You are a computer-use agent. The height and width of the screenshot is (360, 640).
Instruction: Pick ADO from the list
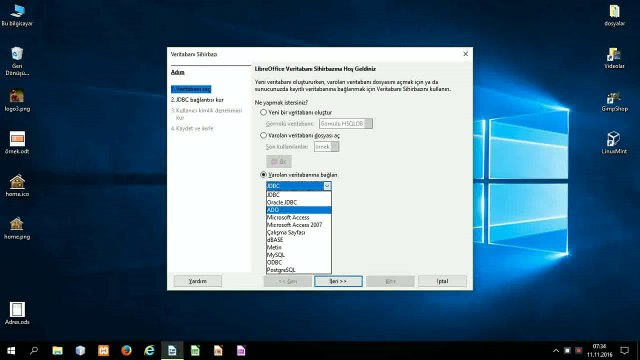pyautogui.click(x=298, y=210)
